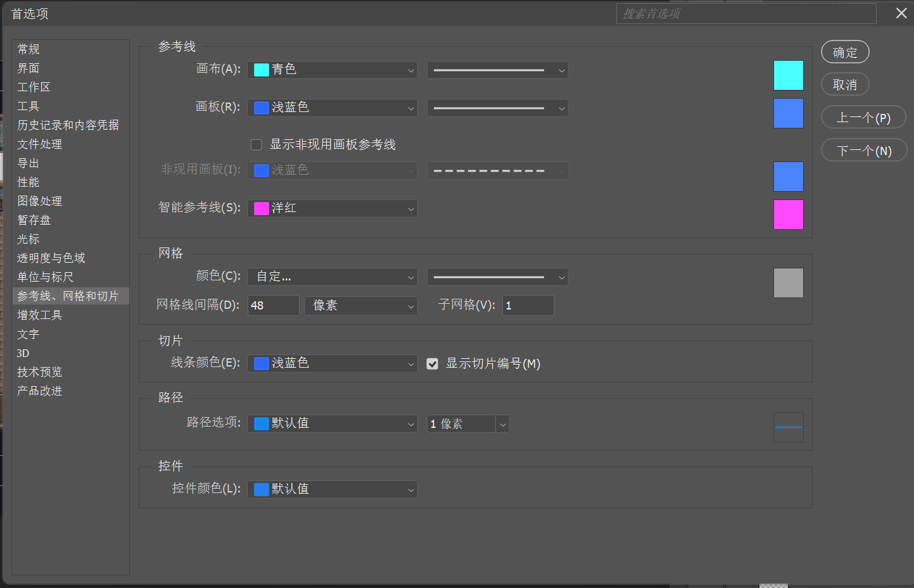Click the 确定 button
This screenshot has height=588, width=914.
[x=845, y=53]
